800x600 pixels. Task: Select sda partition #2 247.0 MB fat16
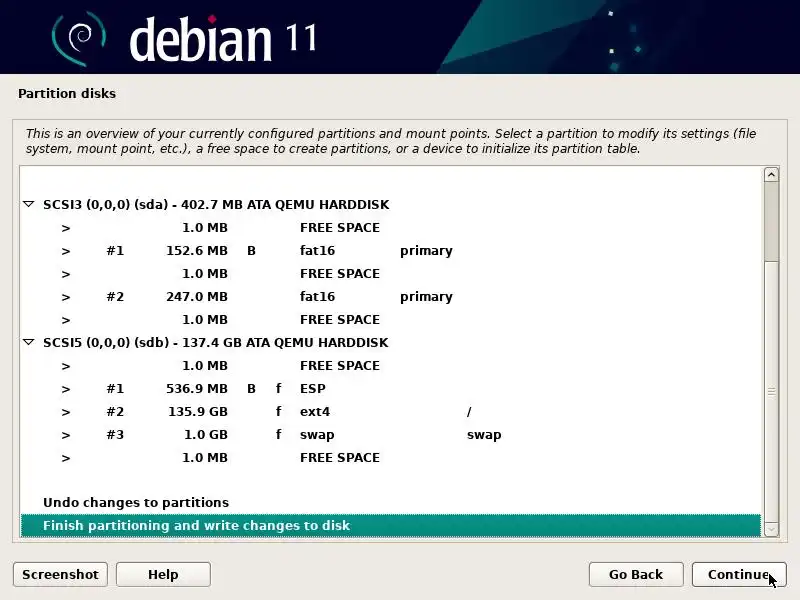tap(391, 296)
